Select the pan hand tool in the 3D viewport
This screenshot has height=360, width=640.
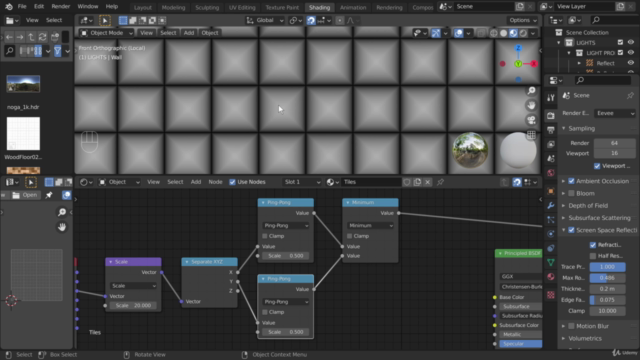pos(531,105)
